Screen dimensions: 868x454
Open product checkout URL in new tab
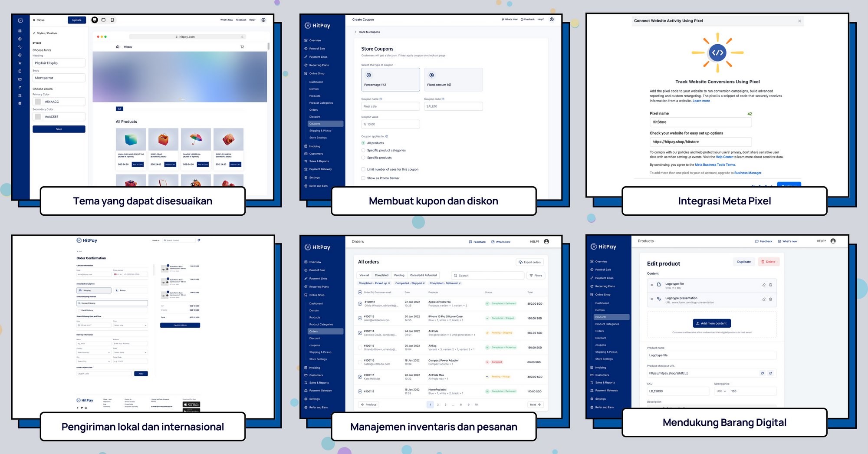pyautogui.click(x=770, y=373)
